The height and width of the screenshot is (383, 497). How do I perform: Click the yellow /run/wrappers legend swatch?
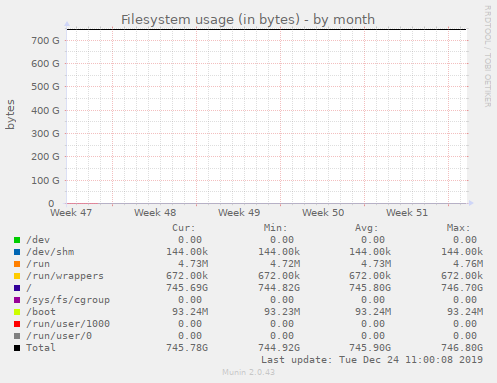[17, 276]
